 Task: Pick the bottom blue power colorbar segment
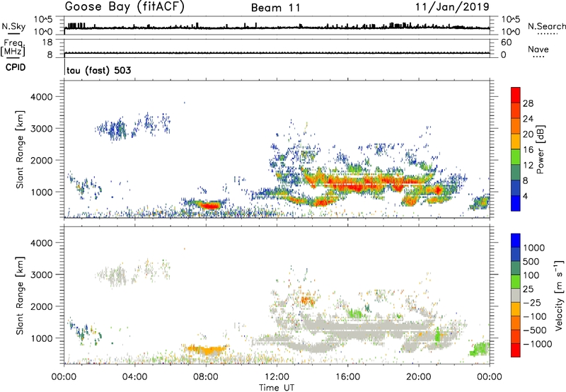coord(516,203)
